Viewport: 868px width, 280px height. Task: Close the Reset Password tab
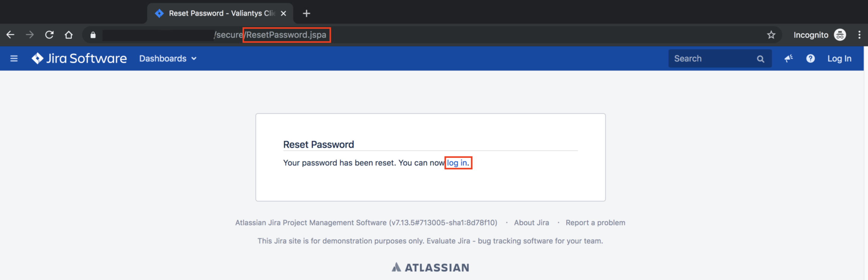coord(283,13)
